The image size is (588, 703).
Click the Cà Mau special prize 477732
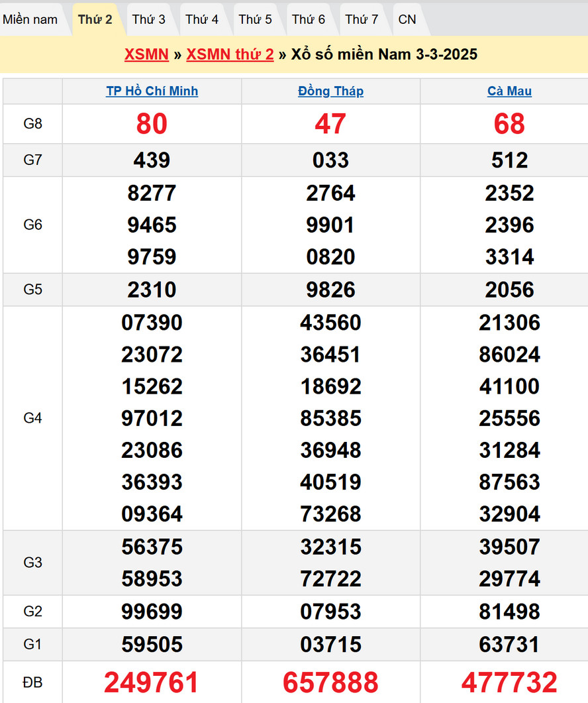click(509, 682)
